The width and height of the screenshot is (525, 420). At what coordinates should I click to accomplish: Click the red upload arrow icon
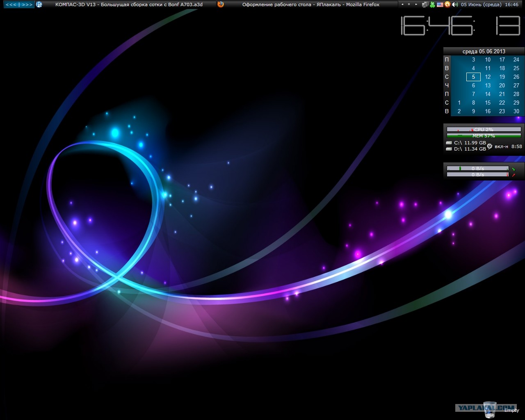pos(513,175)
